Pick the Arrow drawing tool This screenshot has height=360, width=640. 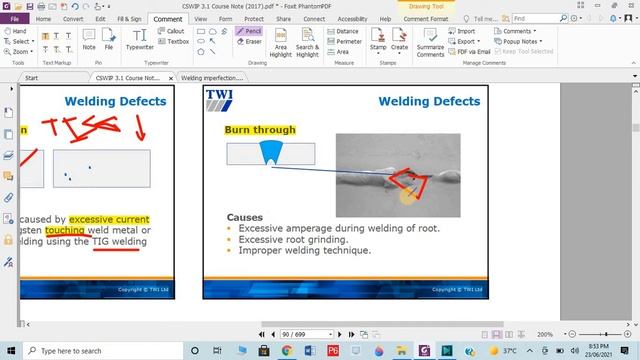point(213,41)
